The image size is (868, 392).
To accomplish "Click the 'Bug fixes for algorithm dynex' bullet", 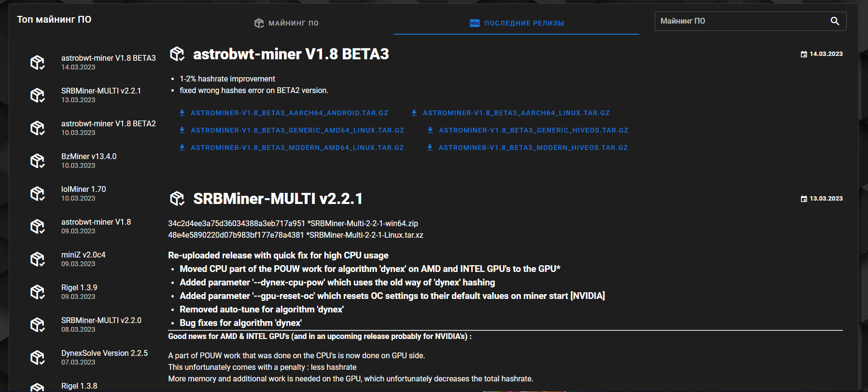I will 240,323.
